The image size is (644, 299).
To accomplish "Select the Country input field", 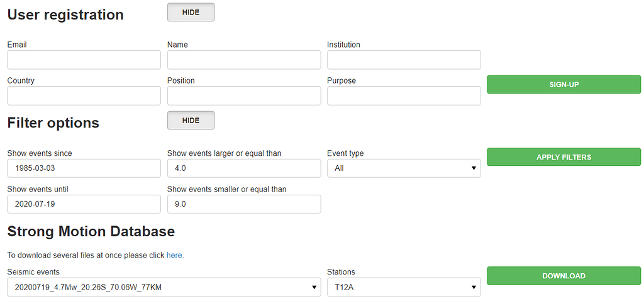I will [x=84, y=95].
